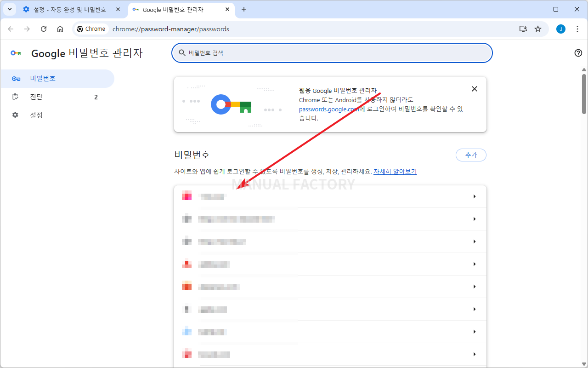Open 설정 in the sidebar
This screenshot has height=368, width=588.
[x=57, y=115]
